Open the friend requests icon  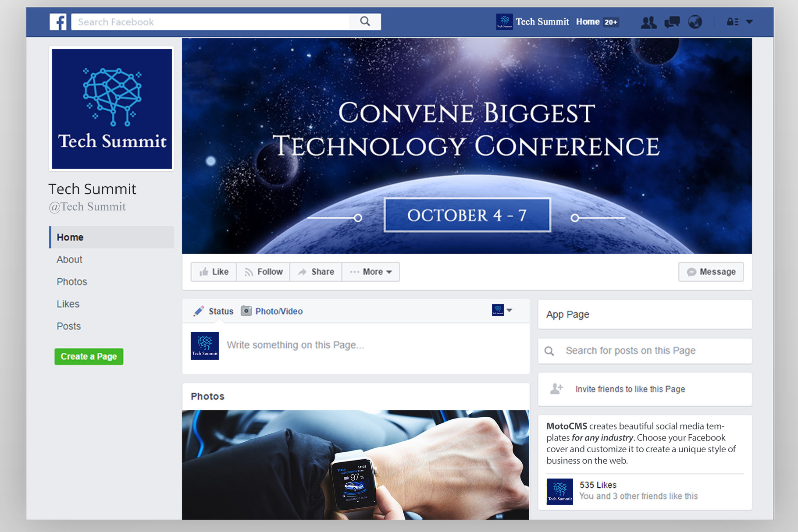click(x=648, y=22)
